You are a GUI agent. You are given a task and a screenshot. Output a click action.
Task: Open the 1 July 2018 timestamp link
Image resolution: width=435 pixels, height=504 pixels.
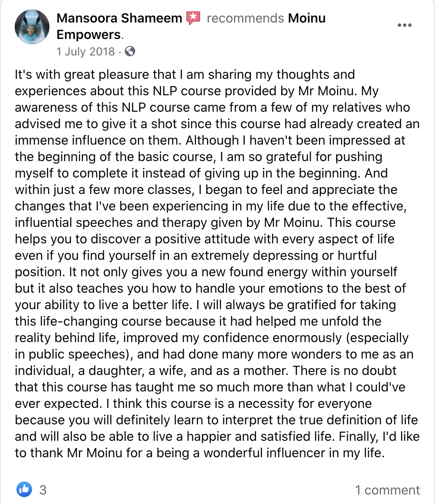(86, 52)
